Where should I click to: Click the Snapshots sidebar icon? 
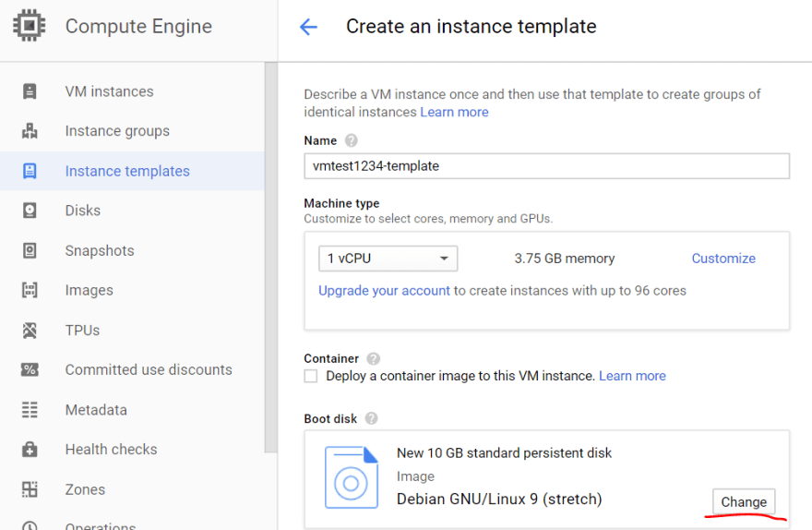click(30, 250)
